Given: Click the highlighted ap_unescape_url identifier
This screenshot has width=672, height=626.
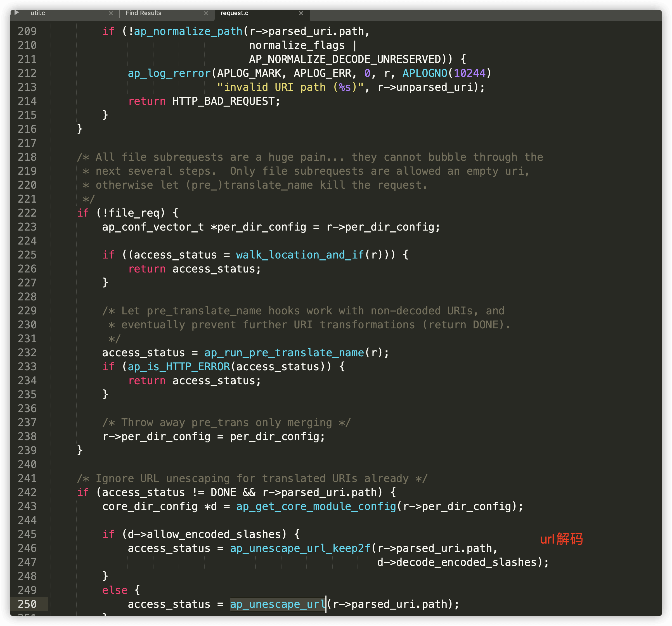Looking at the screenshot, I should pos(277,604).
